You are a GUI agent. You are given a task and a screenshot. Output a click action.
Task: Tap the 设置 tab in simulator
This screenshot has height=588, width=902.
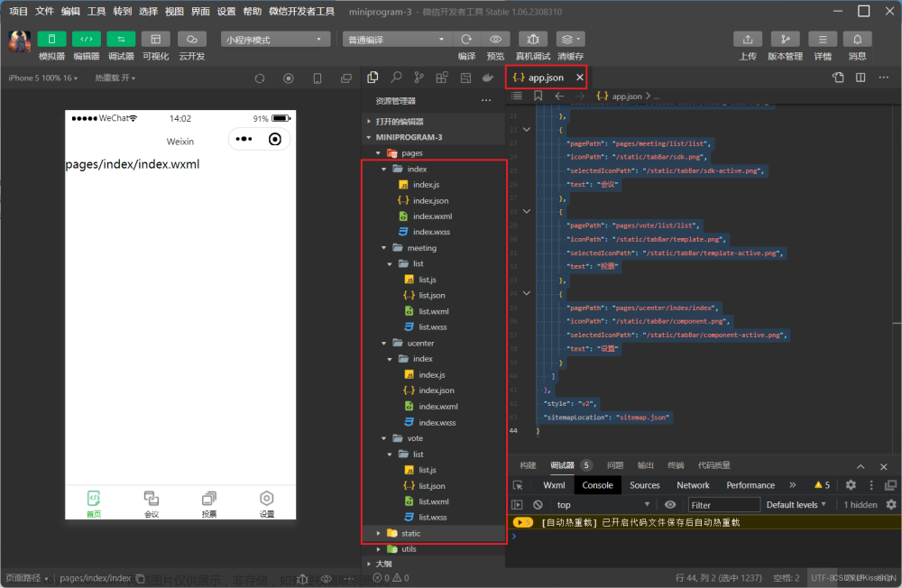tap(267, 503)
